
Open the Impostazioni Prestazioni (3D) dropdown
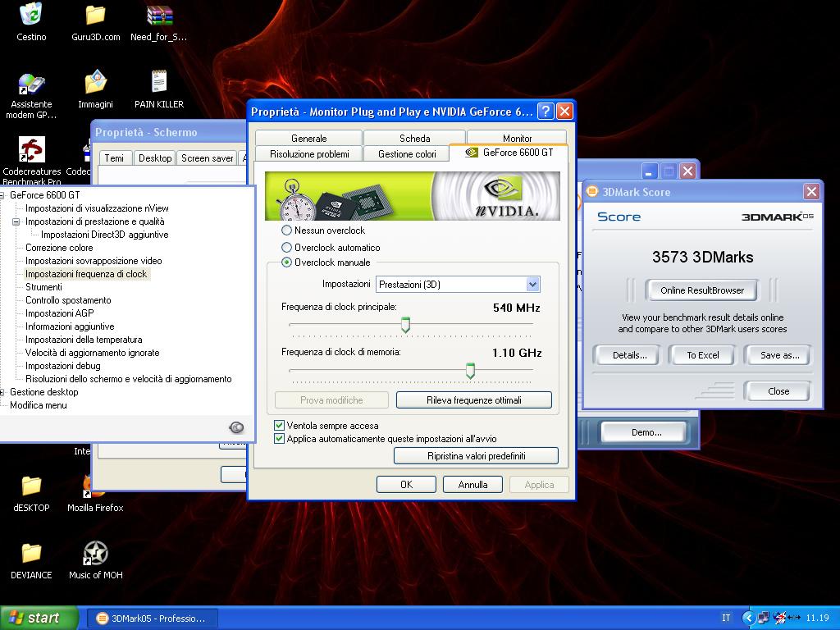458,285
